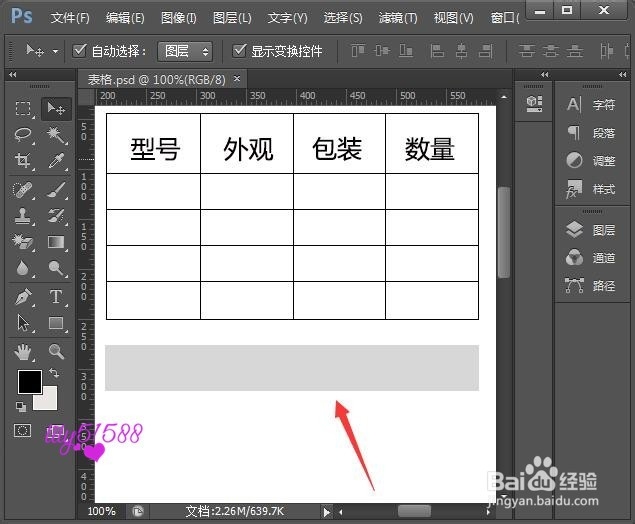Screen dimensions: 635x524
Task: Select the Eraser tool
Action: [22, 242]
